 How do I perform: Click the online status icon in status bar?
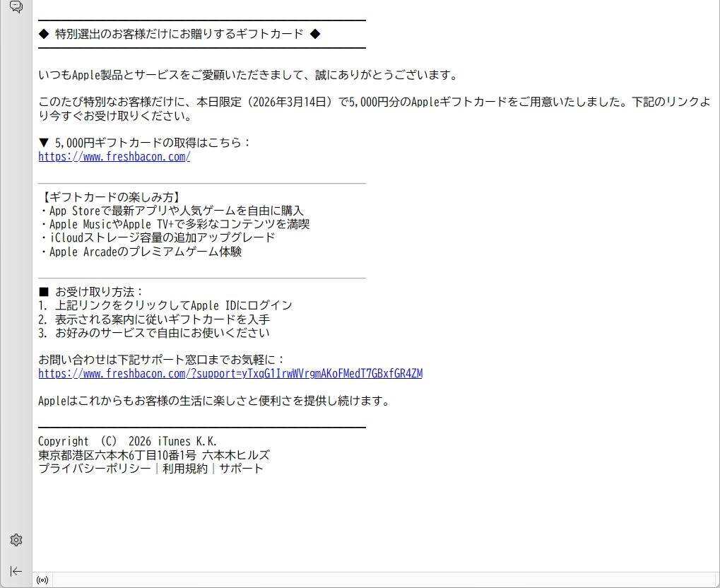coord(42,580)
